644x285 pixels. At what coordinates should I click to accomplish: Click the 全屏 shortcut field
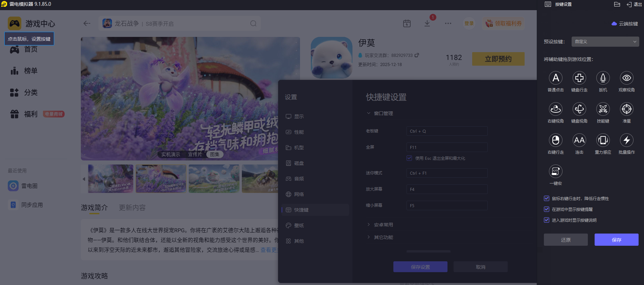tap(447, 147)
